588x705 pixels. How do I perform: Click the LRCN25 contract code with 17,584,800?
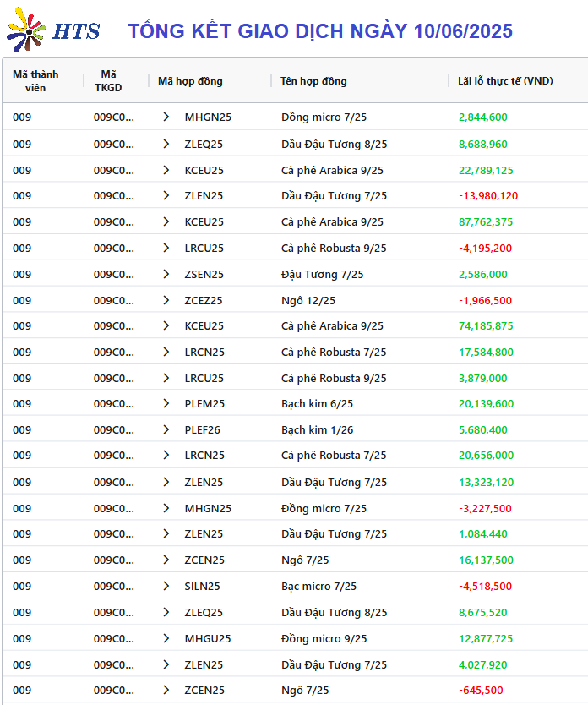(x=204, y=352)
